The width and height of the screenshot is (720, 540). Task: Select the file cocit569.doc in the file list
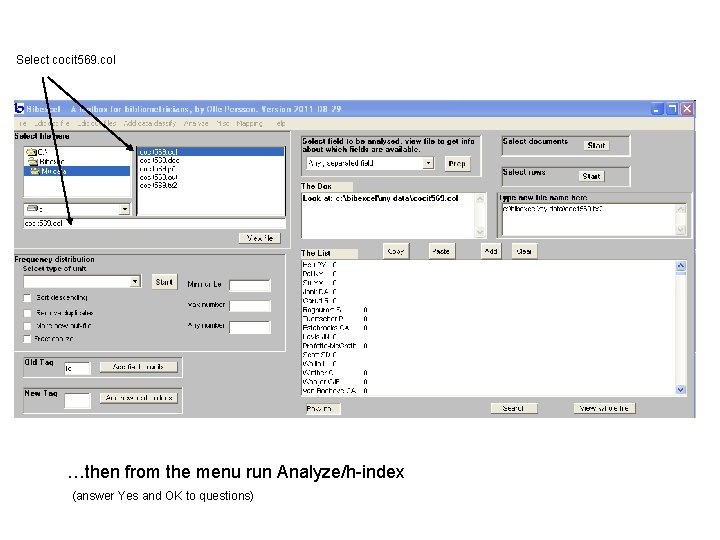click(x=211, y=160)
